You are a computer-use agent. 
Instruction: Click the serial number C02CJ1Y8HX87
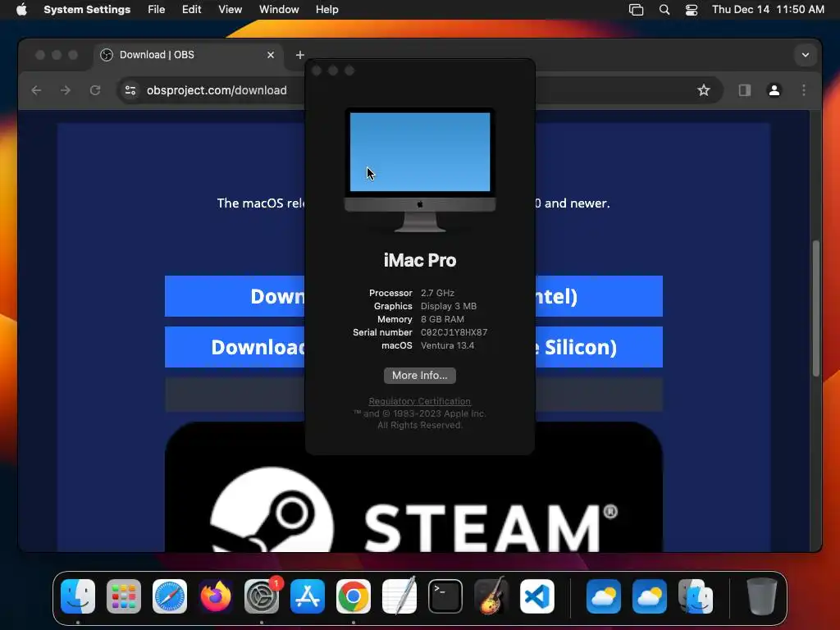pos(454,332)
